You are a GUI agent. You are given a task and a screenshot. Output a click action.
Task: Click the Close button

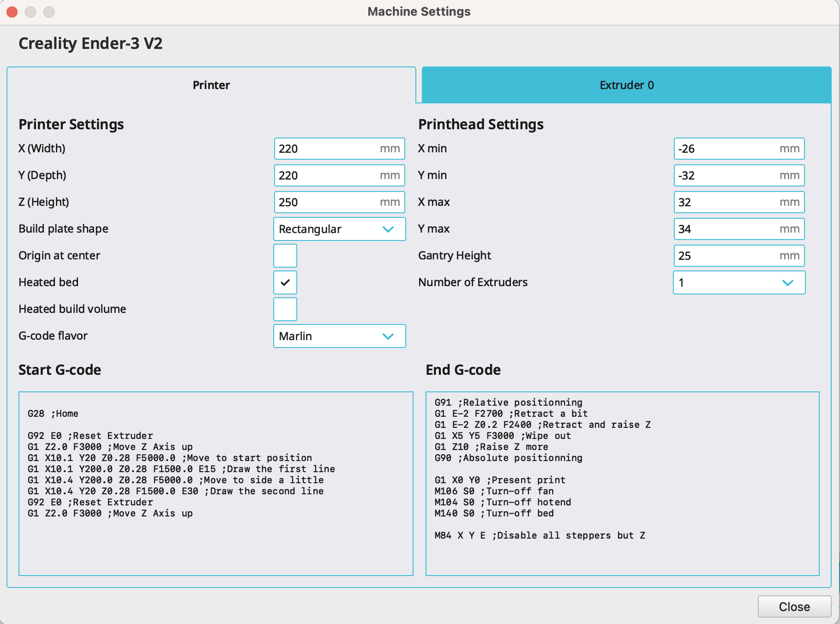(794, 606)
